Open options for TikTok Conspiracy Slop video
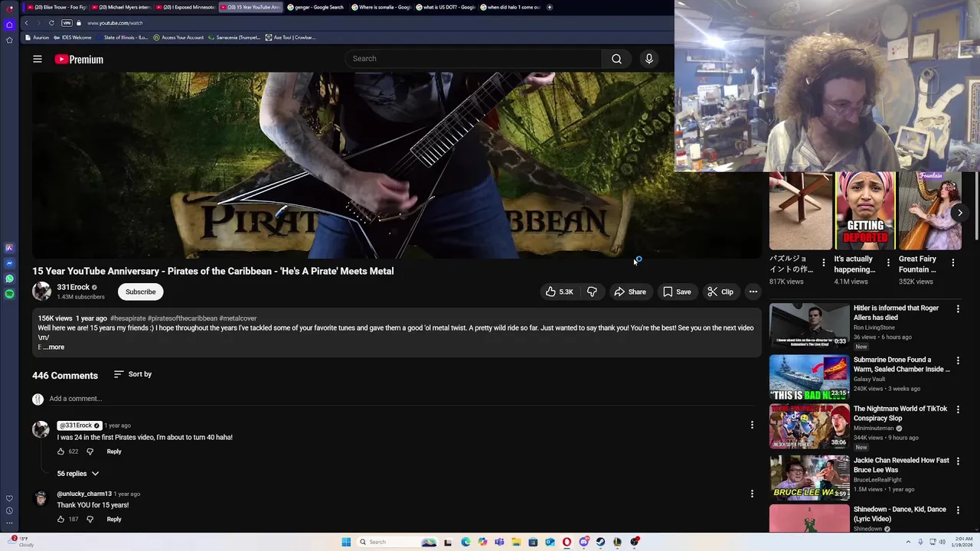Screen dimensions: 980x551 pyautogui.click(x=958, y=409)
